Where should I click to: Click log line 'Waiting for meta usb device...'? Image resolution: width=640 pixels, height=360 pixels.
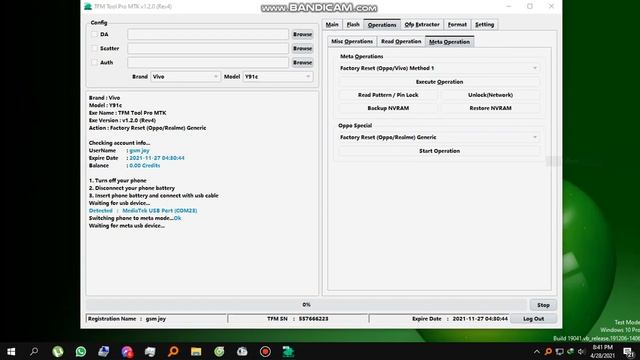127,226
